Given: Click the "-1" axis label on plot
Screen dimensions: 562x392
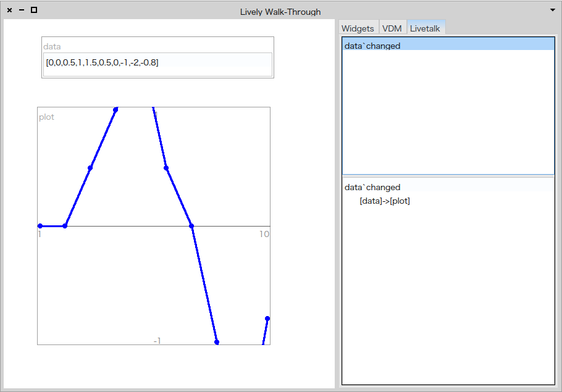Looking at the screenshot, I should [x=157, y=341].
